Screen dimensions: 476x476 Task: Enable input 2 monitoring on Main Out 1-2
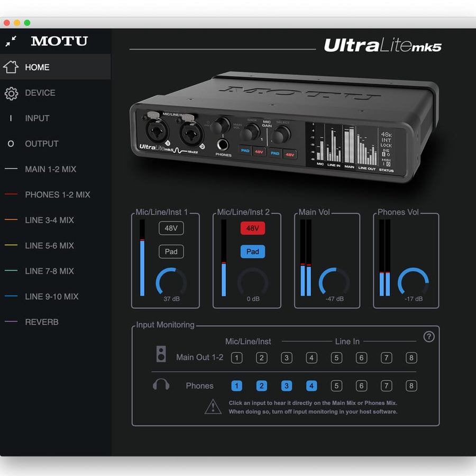pos(262,358)
